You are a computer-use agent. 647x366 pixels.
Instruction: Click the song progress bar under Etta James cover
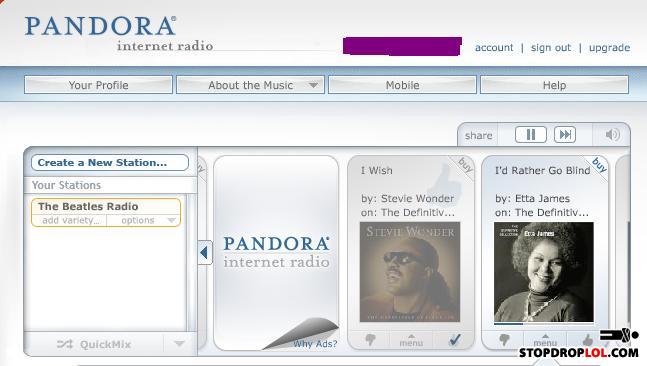(x=544, y=324)
